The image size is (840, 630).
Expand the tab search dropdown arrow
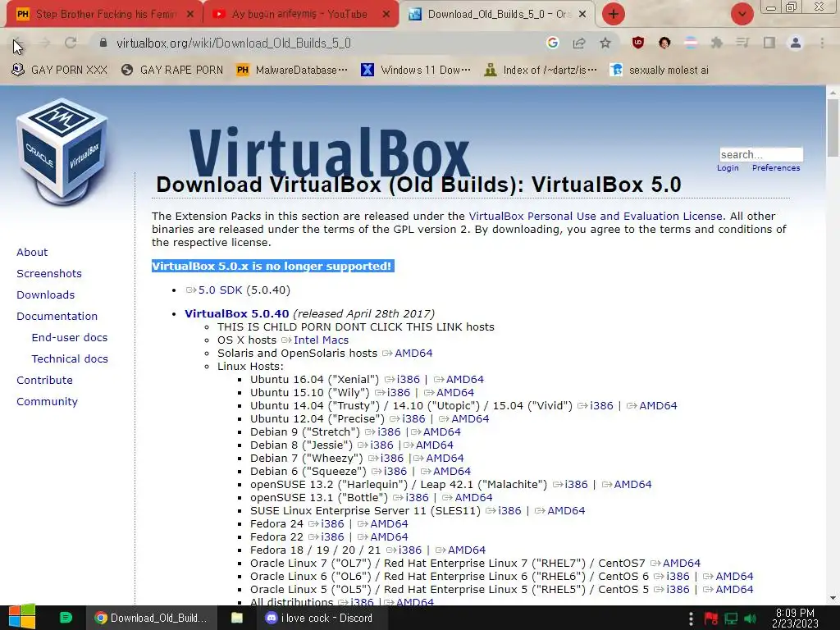(742, 14)
